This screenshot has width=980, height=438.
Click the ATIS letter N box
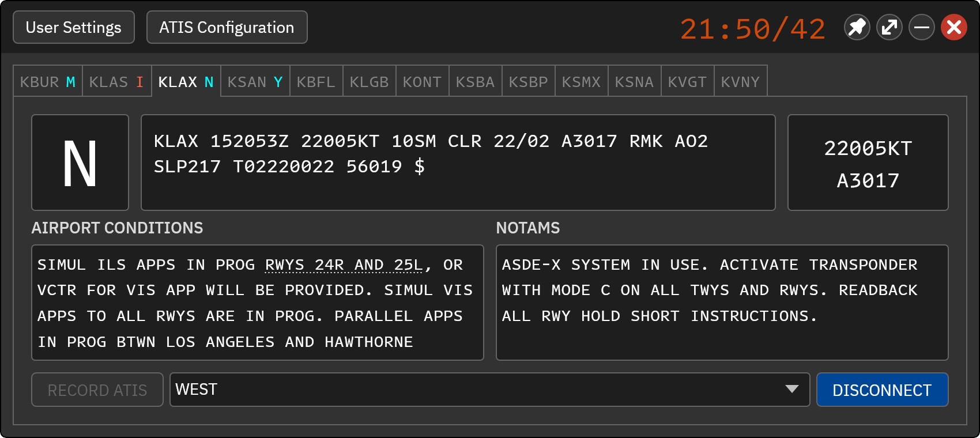(x=80, y=163)
